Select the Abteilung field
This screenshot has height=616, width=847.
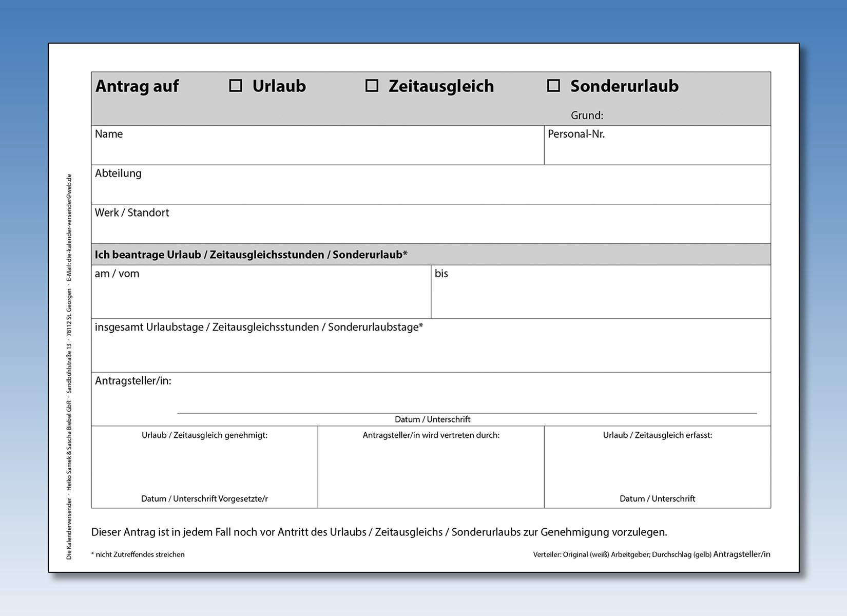[x=431, y=189]
